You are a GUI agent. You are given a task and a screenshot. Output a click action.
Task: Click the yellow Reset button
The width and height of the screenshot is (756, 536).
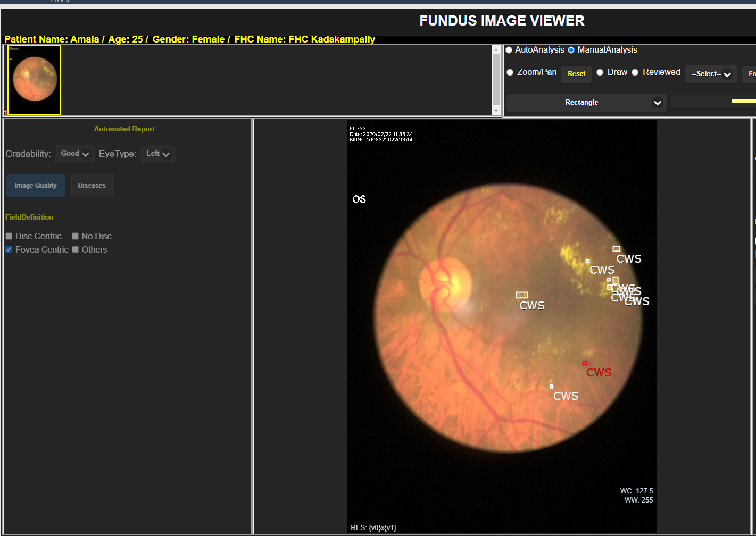click(576, 74)
